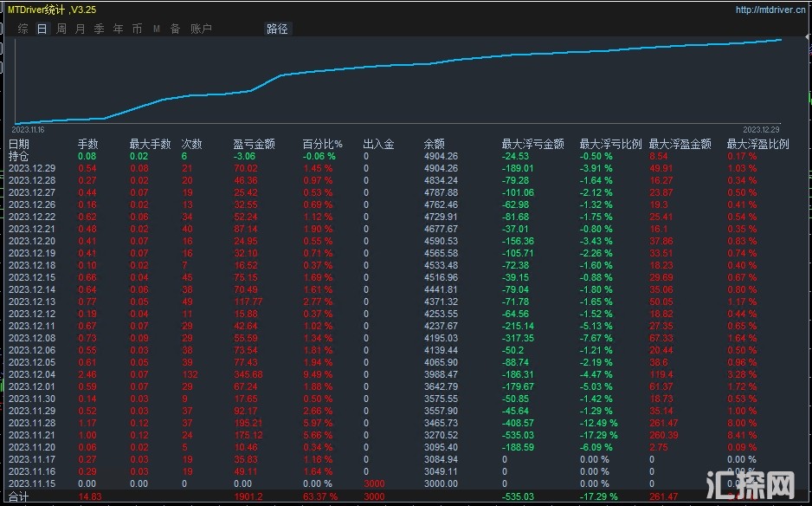Open the 年 yearly statistics tab
Viewport: 812px width, 506px height.
(118, 29)
